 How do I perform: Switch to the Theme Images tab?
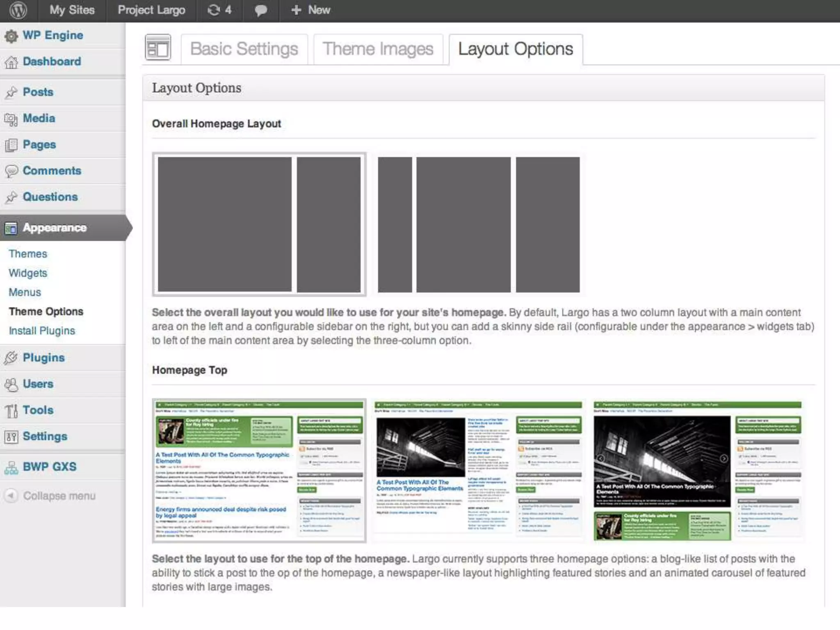click(x=378, y=49)
